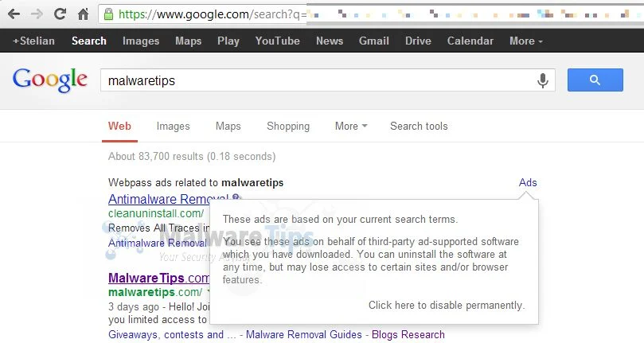Click the browser forward arrow

37,14
